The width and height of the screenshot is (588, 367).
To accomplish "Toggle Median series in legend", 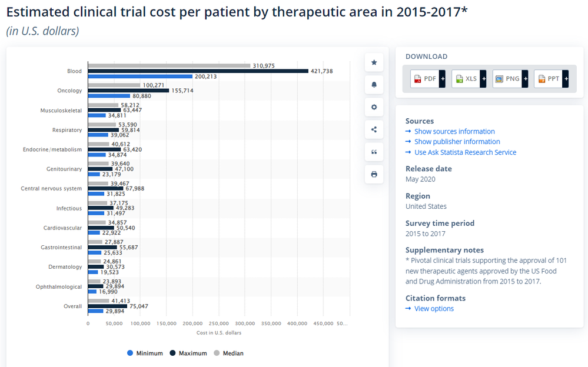I will click(x=229, y=353).
